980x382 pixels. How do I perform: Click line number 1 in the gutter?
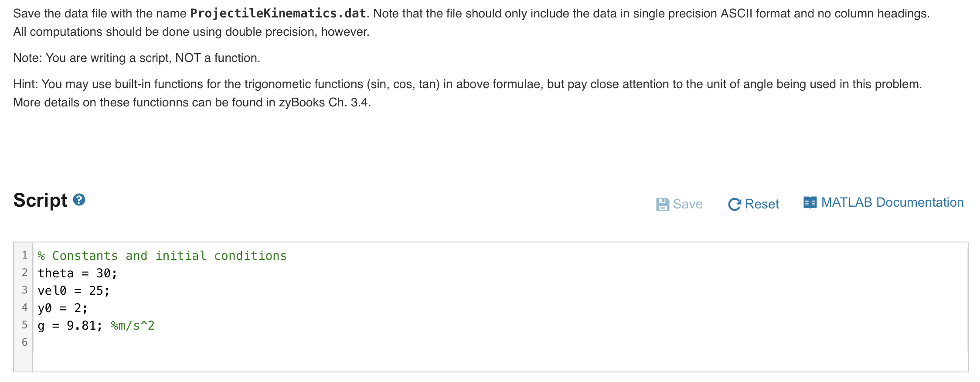pyautogui.click(x=25, y=256)
